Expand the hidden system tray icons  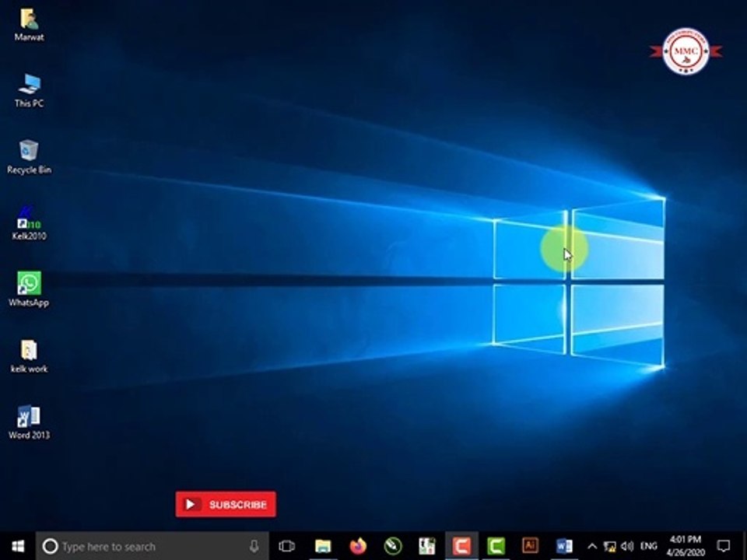pyautogui.click(x=591, y=546)
